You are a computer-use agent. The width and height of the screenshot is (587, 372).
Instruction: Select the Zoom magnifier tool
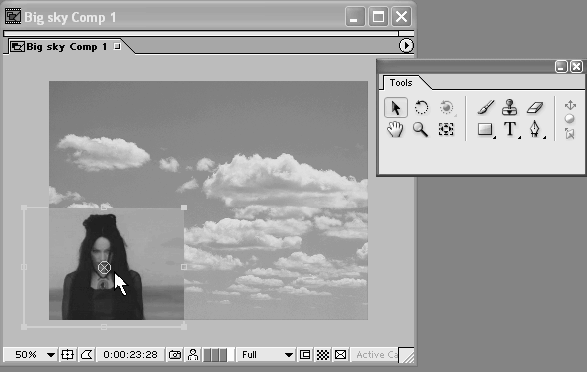coord(420,129)
